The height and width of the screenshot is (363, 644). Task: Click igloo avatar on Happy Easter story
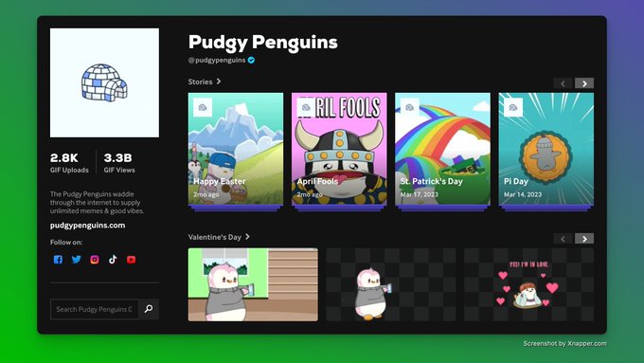[203, 107]
